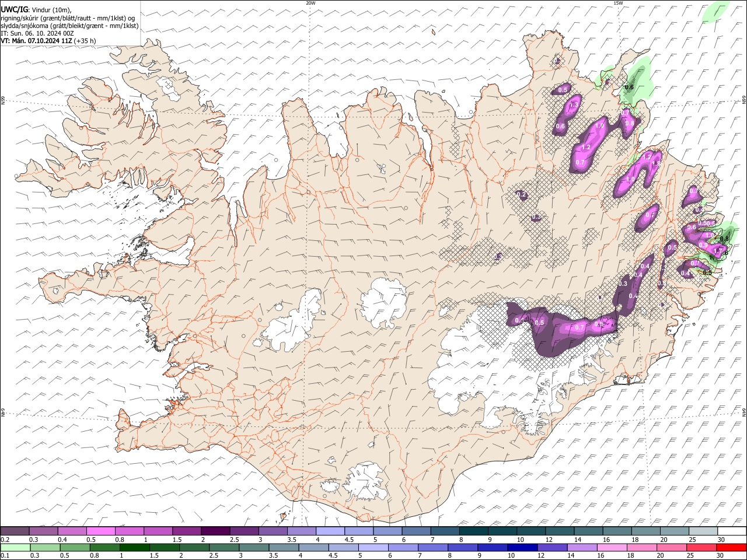The image size is (747, 560).
Task: Pick the white upper legend swatch after 30
Action: pos(732,531)
